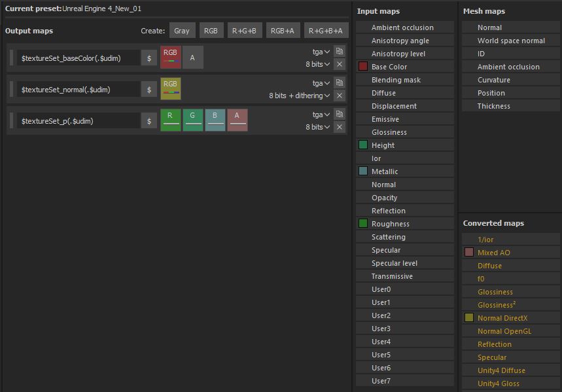
Task: Create an R+G+B output map
Action: (x=245, y=31)
